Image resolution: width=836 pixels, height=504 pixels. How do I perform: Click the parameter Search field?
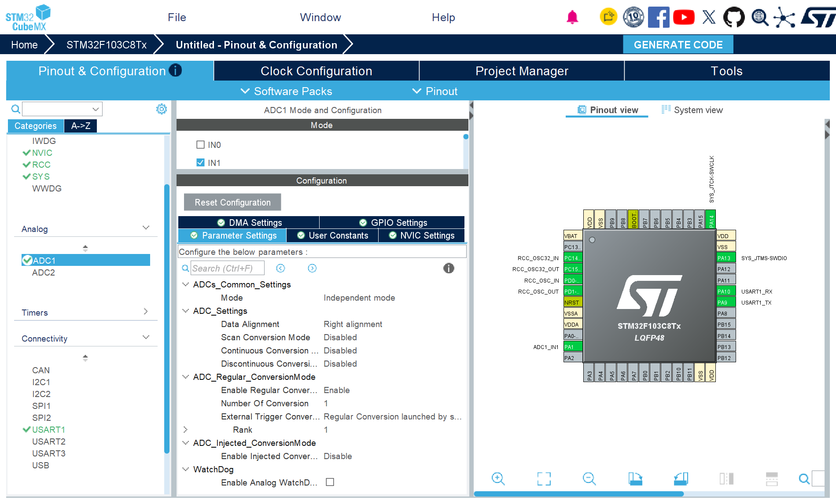point(227,268)
